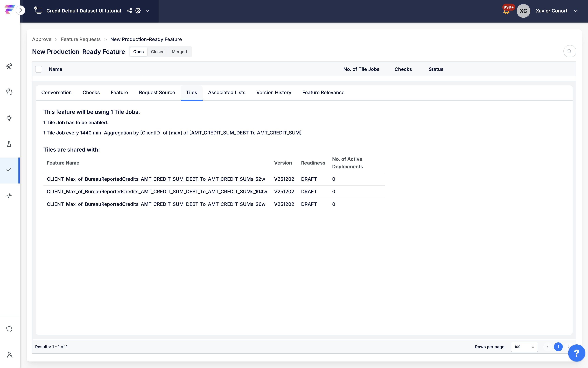Click the lightbulb sidebar icon
Viewport: 588px width, 368px height.
tap(9, 118)
